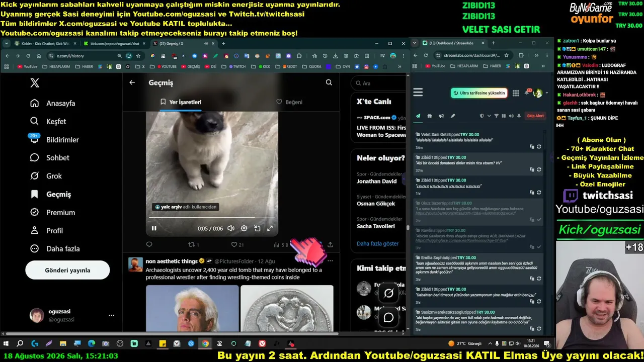The image size is (644, 362).
Task: Open more options on non aesthetic things post
Action: pyautogui.click(x=330, y=261)
